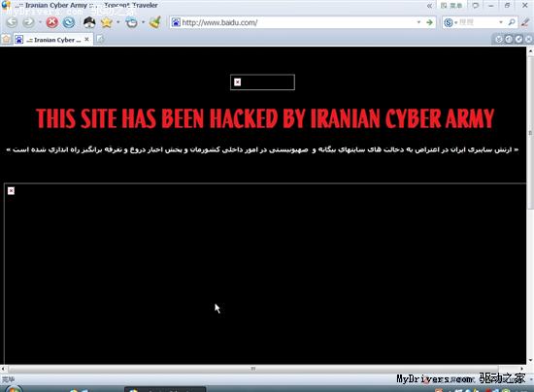
Task: Open the address bar history dropdown
Action: click(x=418, y=22)
